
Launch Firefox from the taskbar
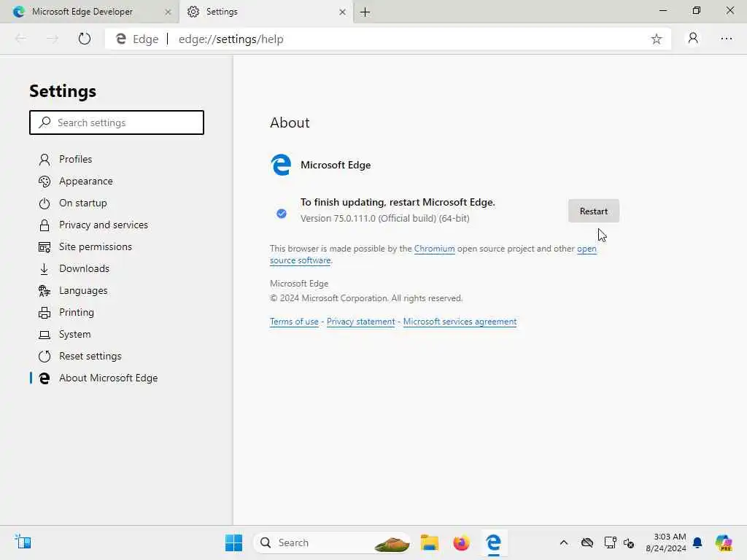coord(461,542)
